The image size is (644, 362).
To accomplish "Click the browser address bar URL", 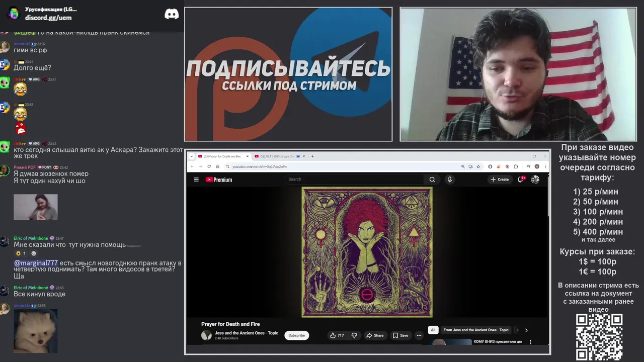I will point(260,166).
